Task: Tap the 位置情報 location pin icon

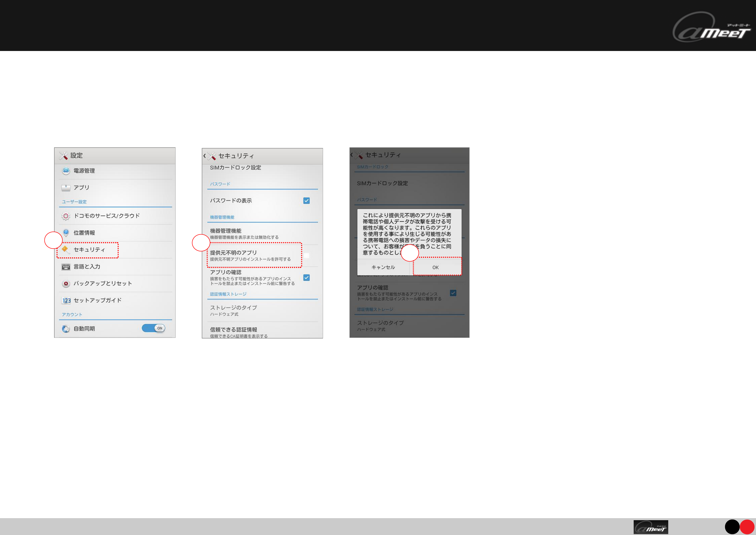Action: click(x=66, y=233)
